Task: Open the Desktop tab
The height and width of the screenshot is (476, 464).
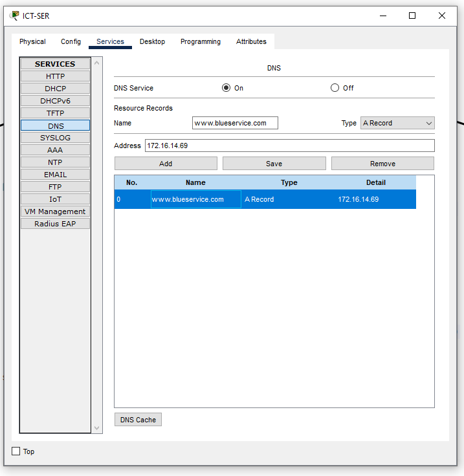Action: pyautogui.click(x=152, y=41)
